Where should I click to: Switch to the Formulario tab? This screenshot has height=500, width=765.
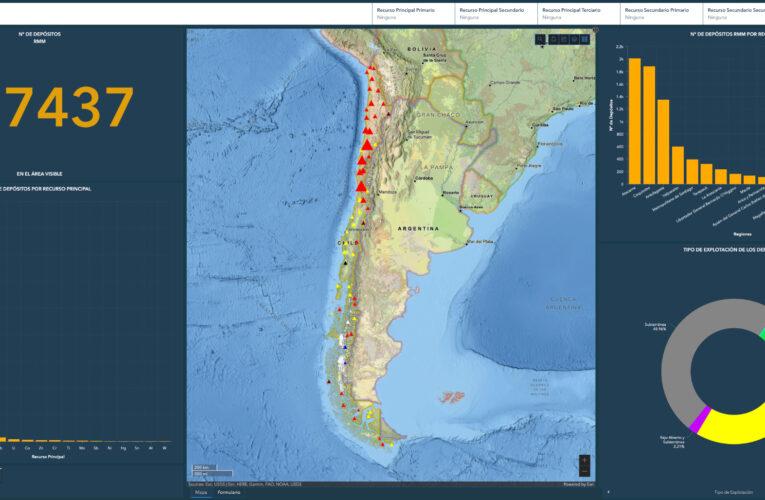(229, 493)
